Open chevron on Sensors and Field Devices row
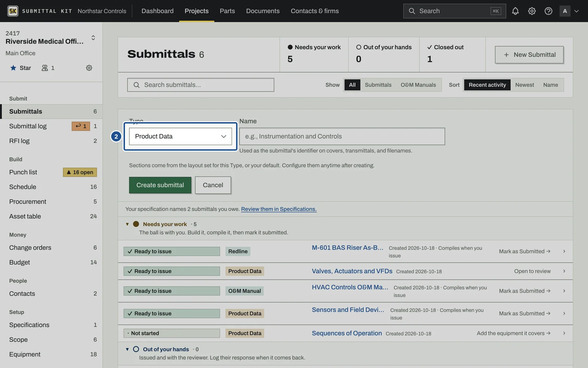Image resolution: width=588 pixels, height=368 pixels. point(564,314)
